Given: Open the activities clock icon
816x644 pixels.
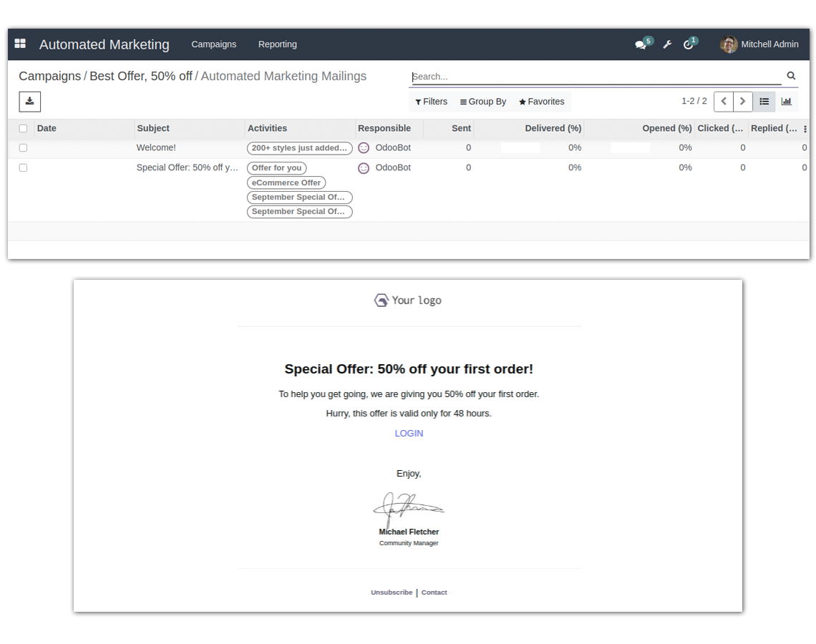Looking at the screenshot, I should (x=689, y=44).
